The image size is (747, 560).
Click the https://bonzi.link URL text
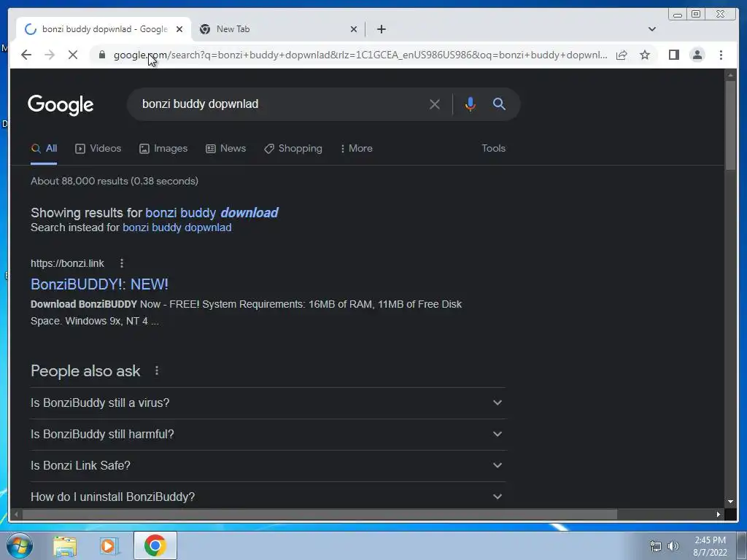click(x=67, y=263)
